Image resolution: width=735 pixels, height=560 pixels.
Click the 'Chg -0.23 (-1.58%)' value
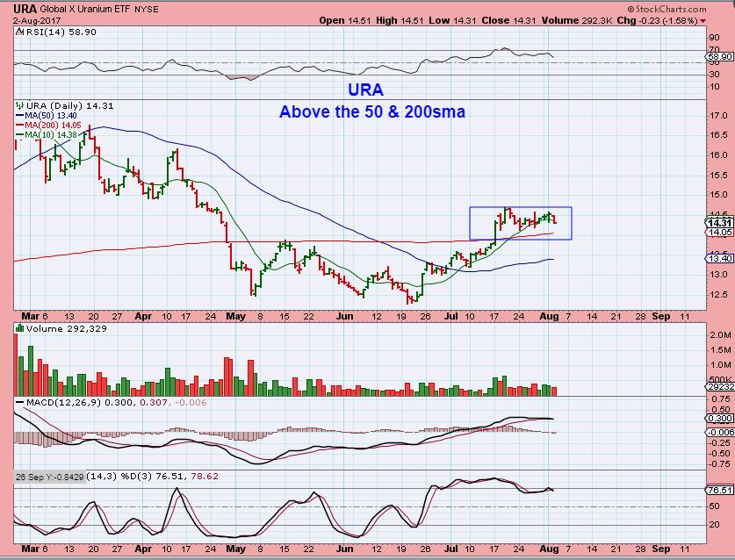[x=657, y=20]
